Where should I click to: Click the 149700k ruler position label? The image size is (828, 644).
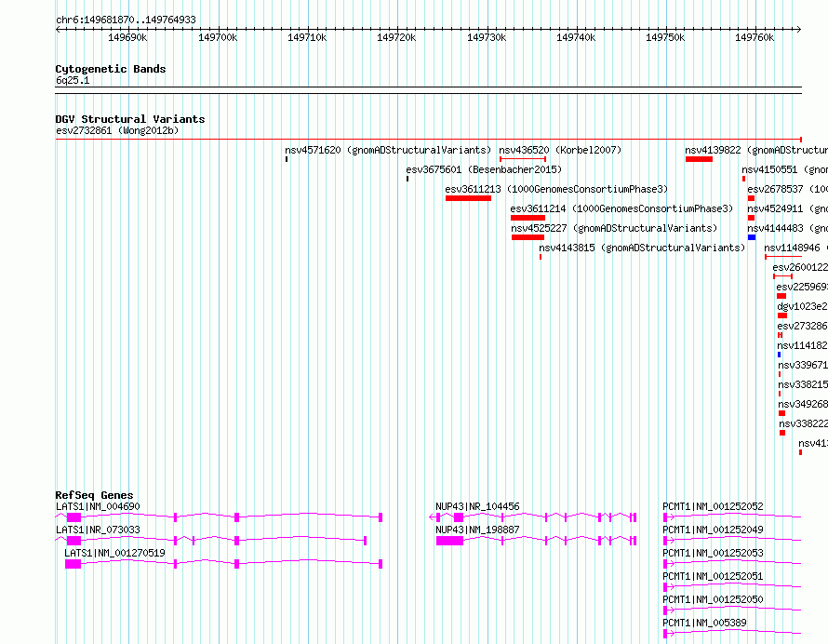tap(218, 37)
